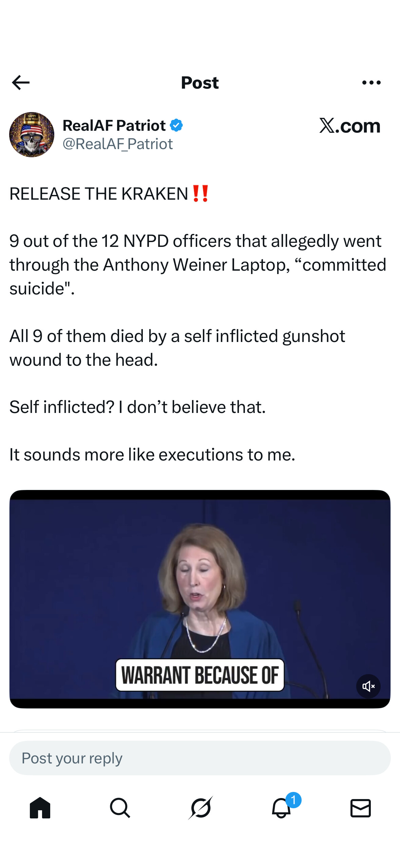
Task: Tap the "Self inflicted?" line
Action: [137, 407]
